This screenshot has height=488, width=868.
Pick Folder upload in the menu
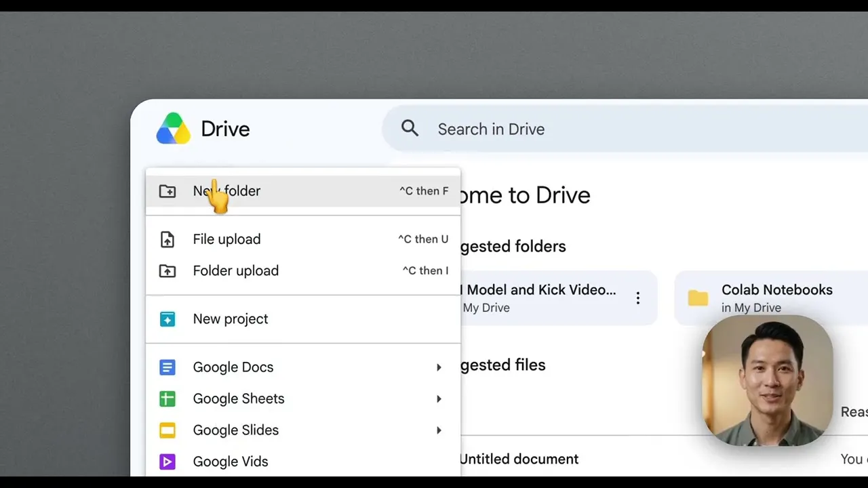(303, 271)
